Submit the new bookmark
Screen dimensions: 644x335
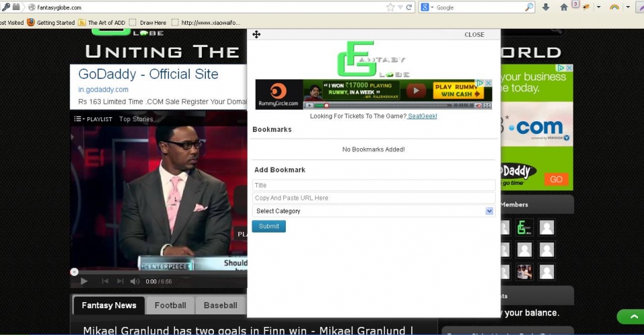(x=268, y=226)
